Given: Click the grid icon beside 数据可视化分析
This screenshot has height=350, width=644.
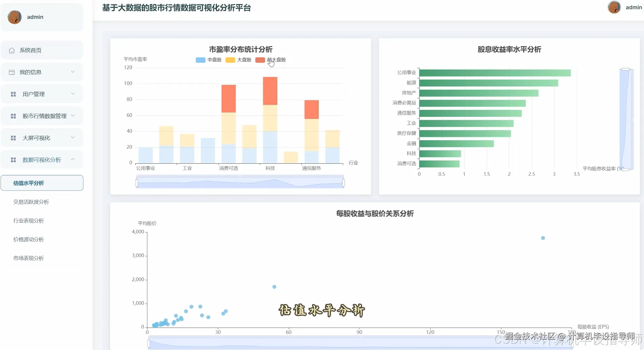Looking at the screenshot, I should click(x=13, y=160).
